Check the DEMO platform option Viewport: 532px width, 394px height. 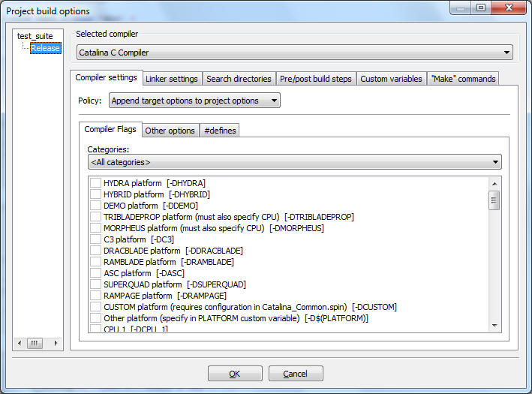(95, 206)
